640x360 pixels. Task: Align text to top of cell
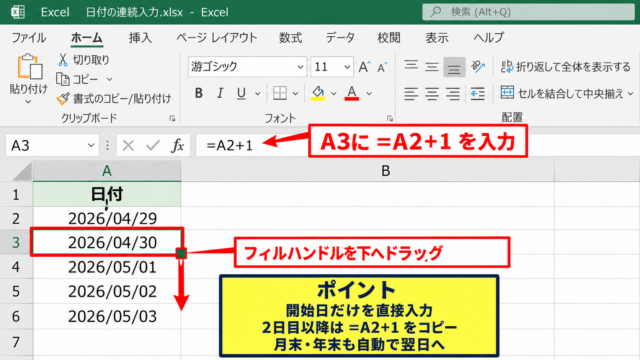411,66
